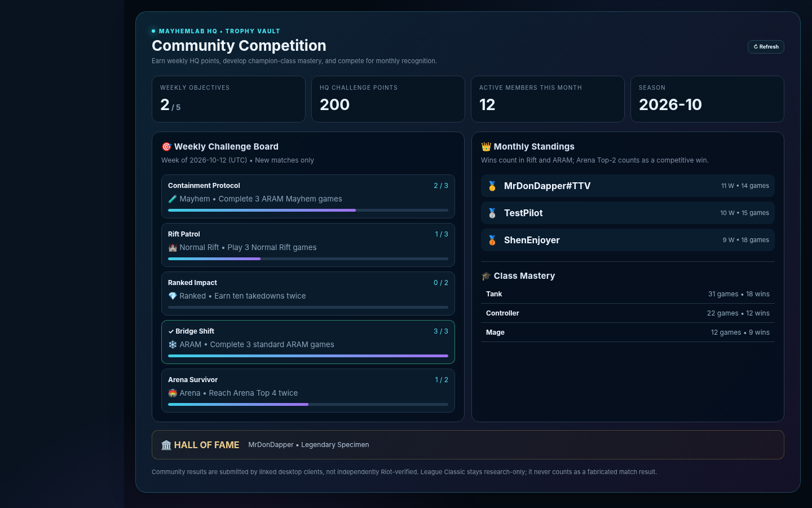Click the gold medal icon for MrDonDapper#TTV

[x=492, y=186]
